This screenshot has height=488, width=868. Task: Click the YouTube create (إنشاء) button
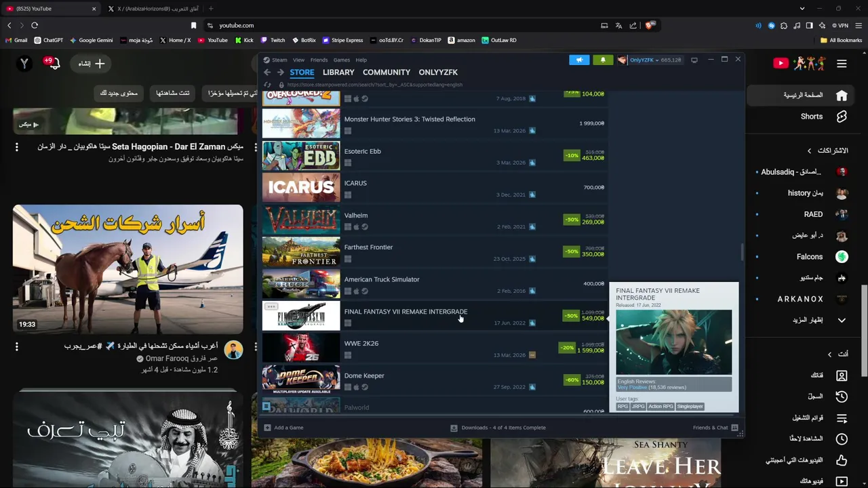pos(91,64)
